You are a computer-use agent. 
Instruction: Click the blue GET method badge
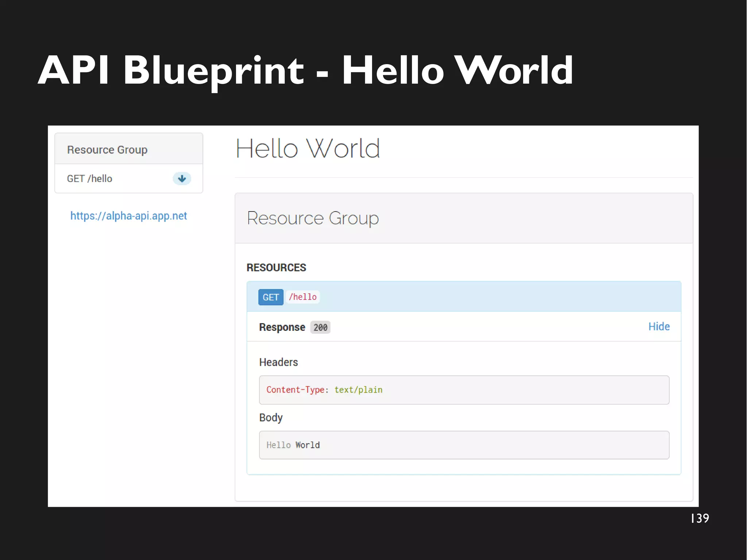271,297
